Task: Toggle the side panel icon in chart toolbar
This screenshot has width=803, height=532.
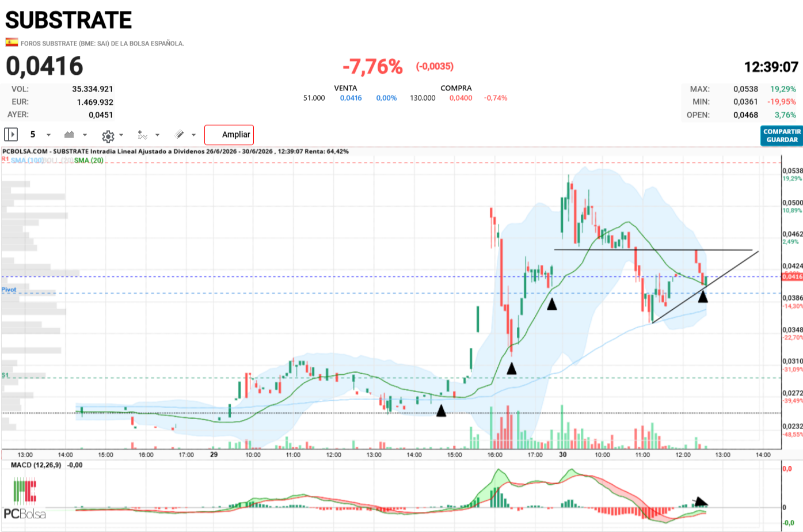Action: (x=11, y=135)
